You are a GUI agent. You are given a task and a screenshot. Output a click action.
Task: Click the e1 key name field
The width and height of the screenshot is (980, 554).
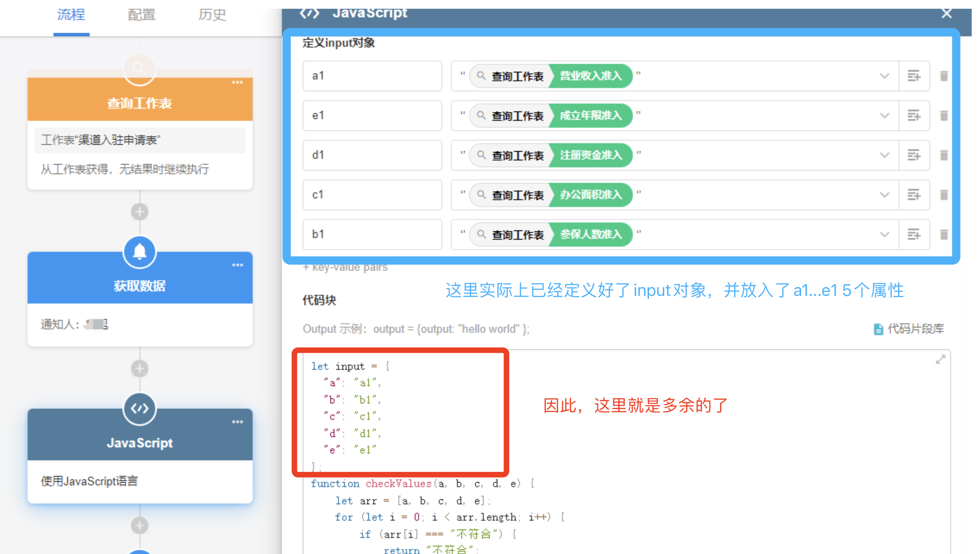(x=372, y=116)
